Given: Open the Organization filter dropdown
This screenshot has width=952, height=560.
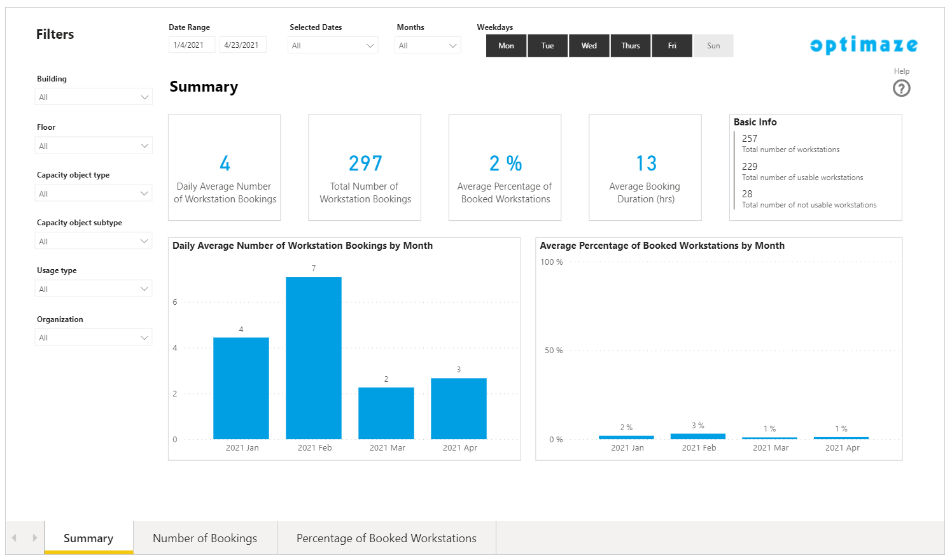Looking at the screenshot, I should point(94,337).
